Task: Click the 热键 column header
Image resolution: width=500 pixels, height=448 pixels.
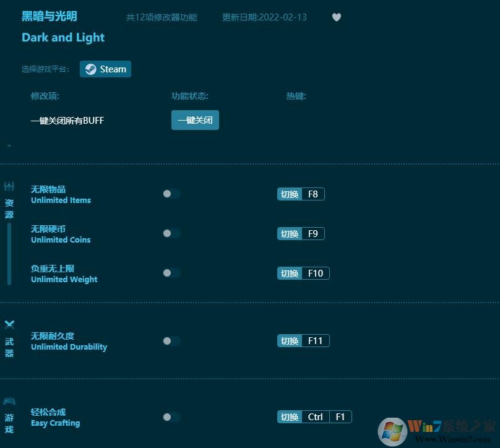Action: pyautogui.click(x=296, y=96)
